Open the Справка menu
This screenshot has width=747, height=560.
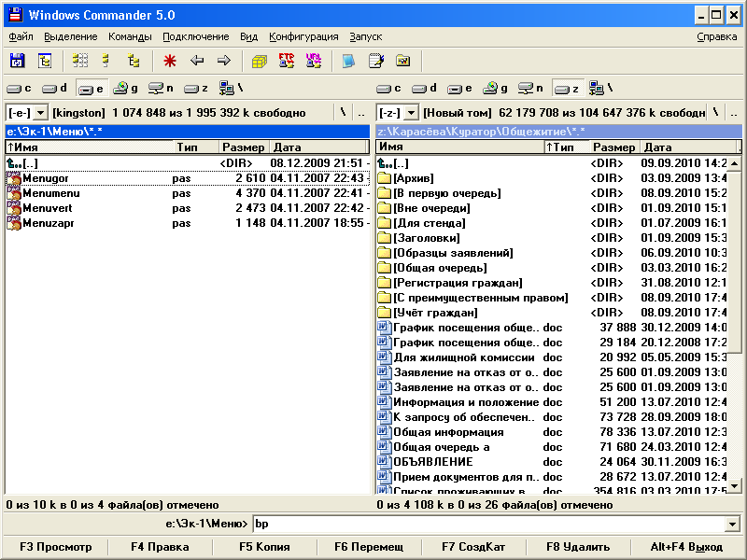coord(716,36)
